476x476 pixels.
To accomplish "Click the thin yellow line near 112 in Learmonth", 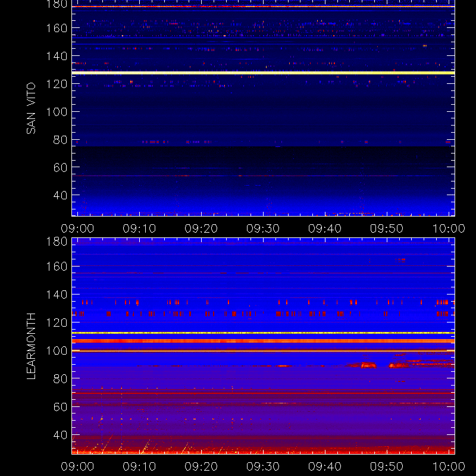I will 263,333.
